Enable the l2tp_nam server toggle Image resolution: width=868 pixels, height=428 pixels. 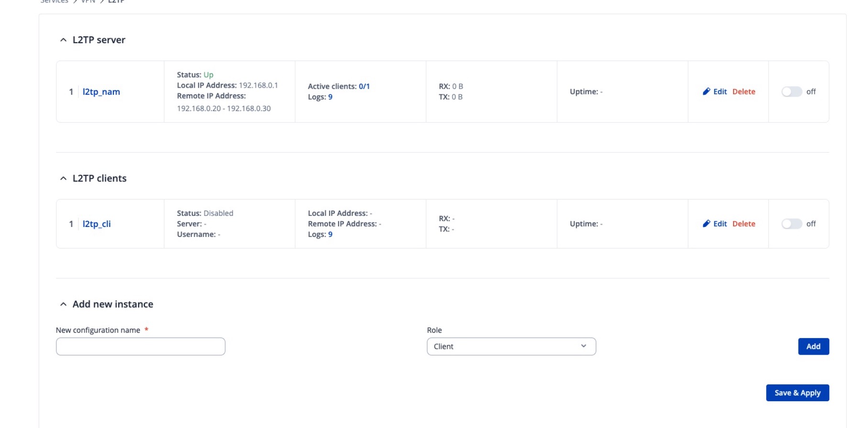click(x=791, y=91)
